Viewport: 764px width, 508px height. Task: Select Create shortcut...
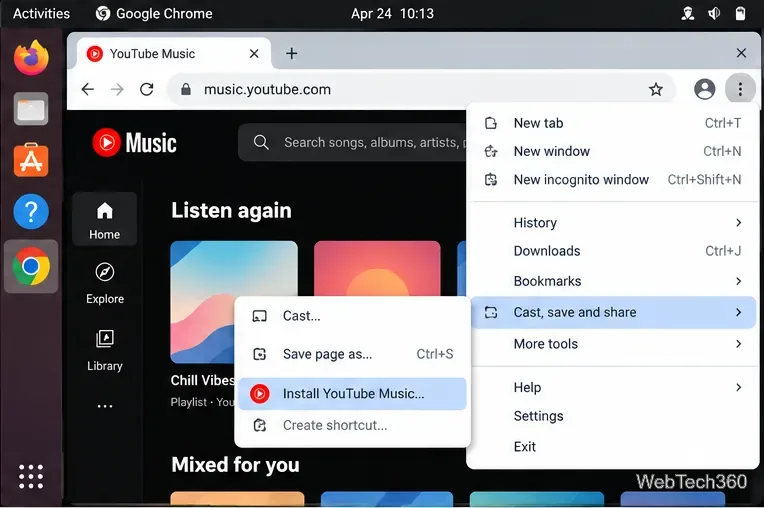(x=352, y=425)
